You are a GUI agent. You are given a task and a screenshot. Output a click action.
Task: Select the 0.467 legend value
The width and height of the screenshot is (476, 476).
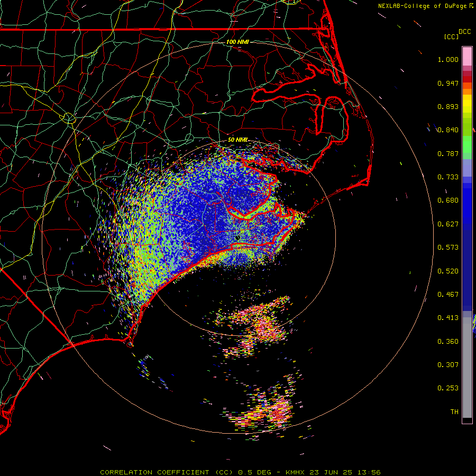[x=448, y=295]
